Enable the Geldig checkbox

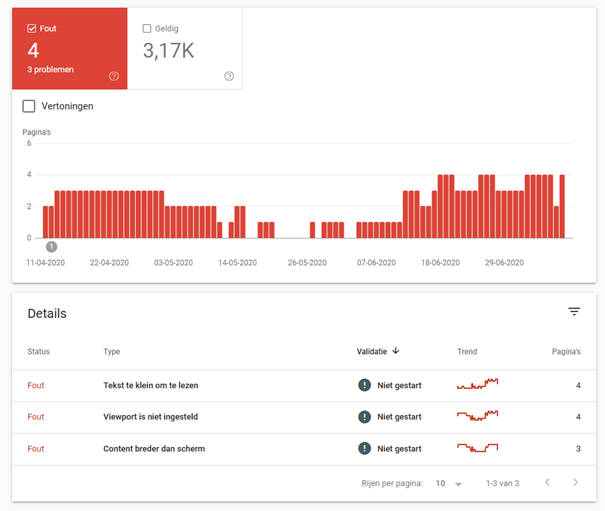147,29
